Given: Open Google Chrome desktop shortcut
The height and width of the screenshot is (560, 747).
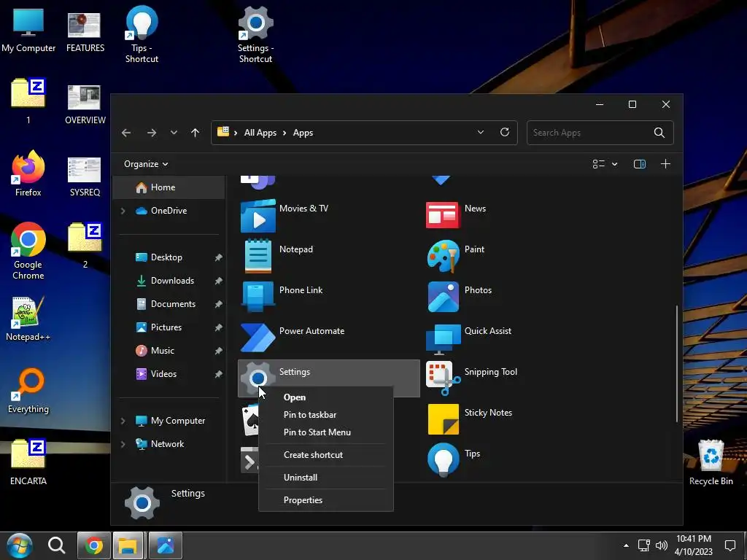Looking at the screenshot, I should click(x=28, y=251).
